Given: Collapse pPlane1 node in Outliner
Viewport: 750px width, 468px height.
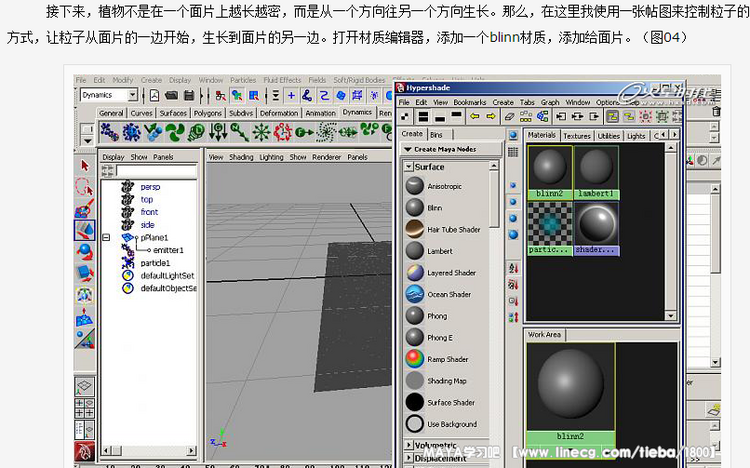Looking at the screenshot, I should click(106, 237).
